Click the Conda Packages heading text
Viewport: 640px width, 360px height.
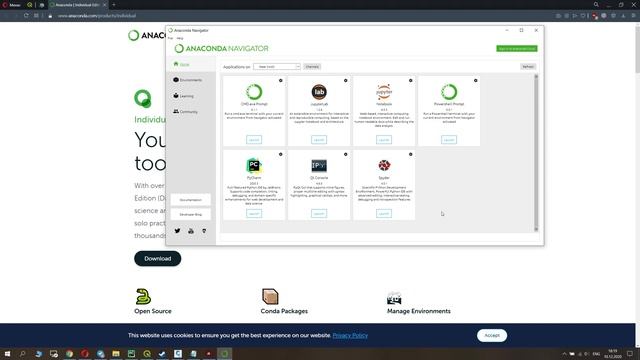[x=284, y=311]
